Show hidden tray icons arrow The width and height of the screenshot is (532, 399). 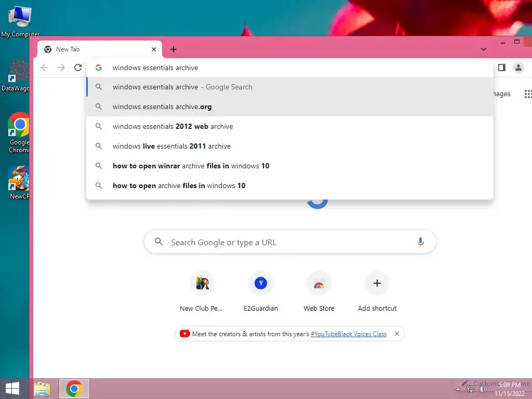coord(458,389)
